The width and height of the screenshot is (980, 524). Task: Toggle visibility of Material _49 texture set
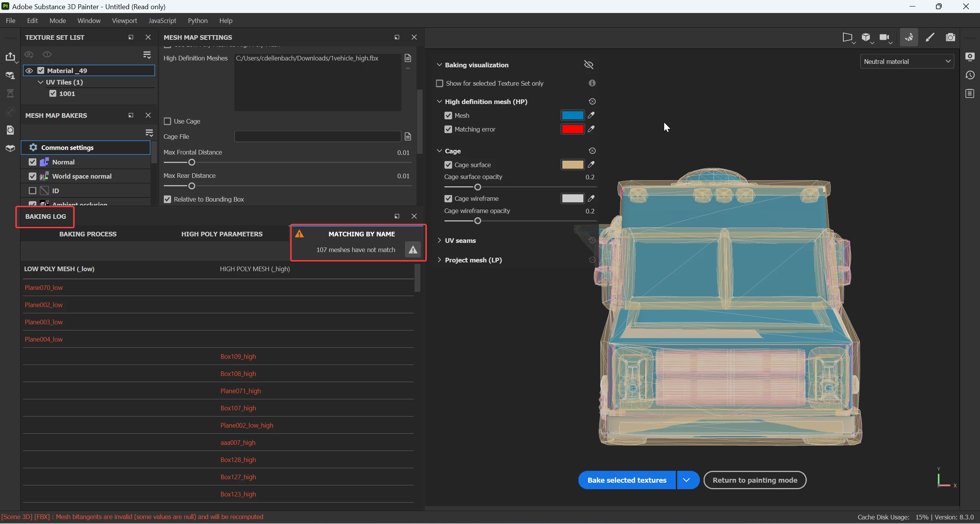click(29, 70)
